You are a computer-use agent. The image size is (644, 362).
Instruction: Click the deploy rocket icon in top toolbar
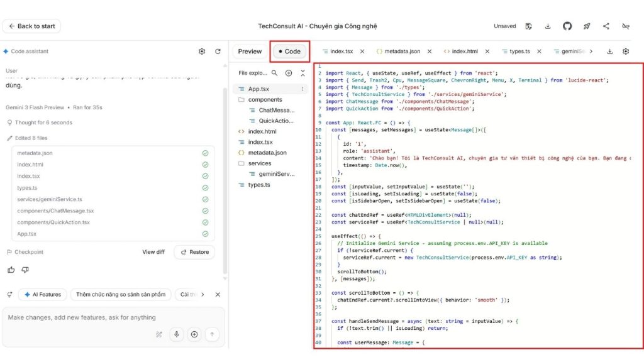click(586, 26)
